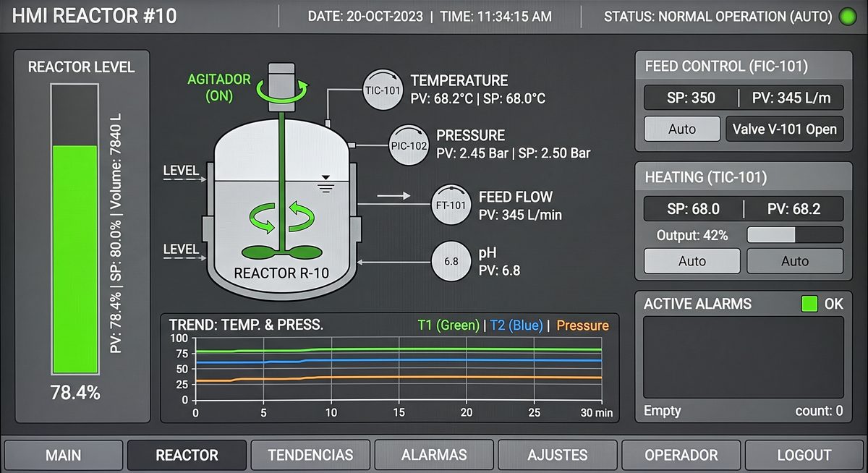The width and height of the screenshot is (868, 473).
Task: Click feed flow reading PV: 345 L/min
Action: click(x=520, y=215)
